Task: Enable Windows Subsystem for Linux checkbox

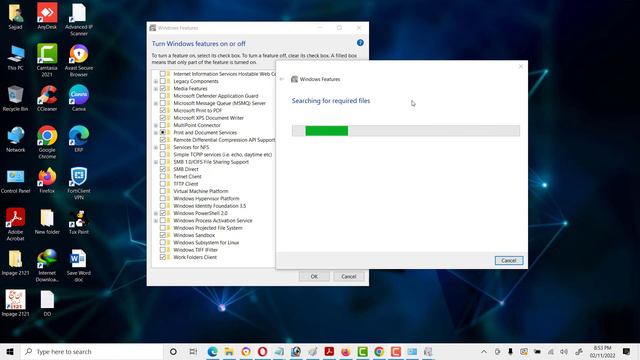Action: pos(163,242)
